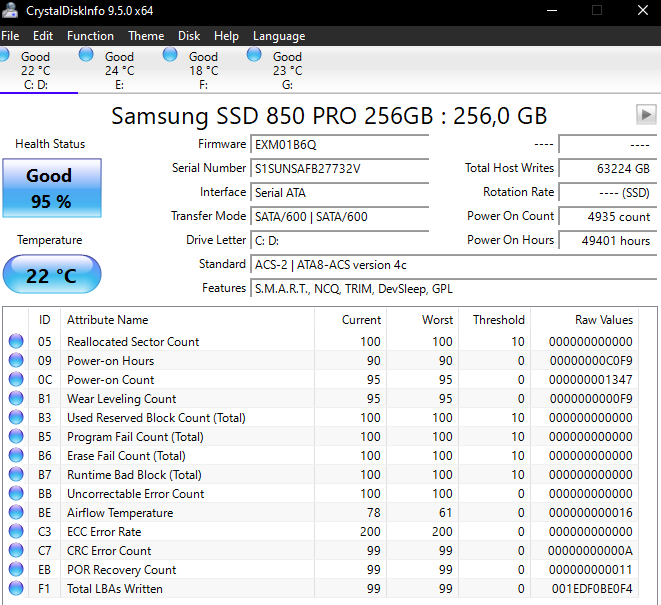Click status orb of Power-on Count row
This screenshot has height=605, width=661.
point(16,379)
